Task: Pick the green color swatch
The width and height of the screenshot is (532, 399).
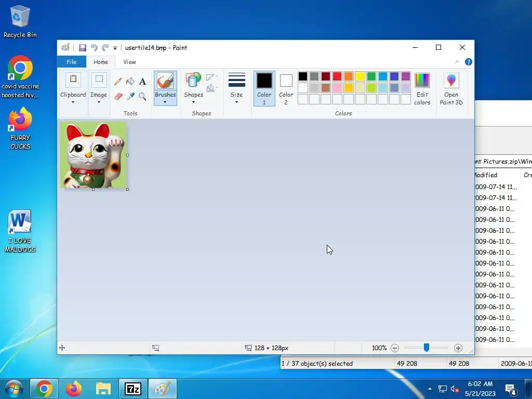Action: [x=371, y=76]
